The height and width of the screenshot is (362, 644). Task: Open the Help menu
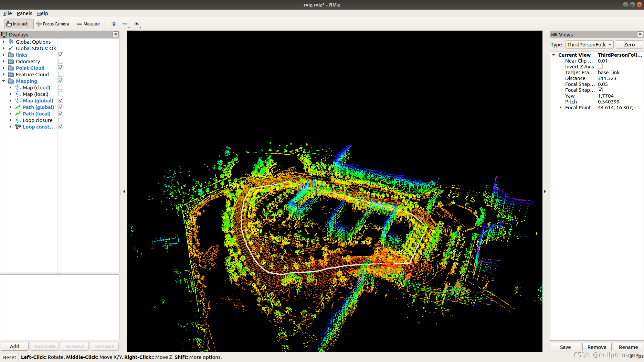43,13
